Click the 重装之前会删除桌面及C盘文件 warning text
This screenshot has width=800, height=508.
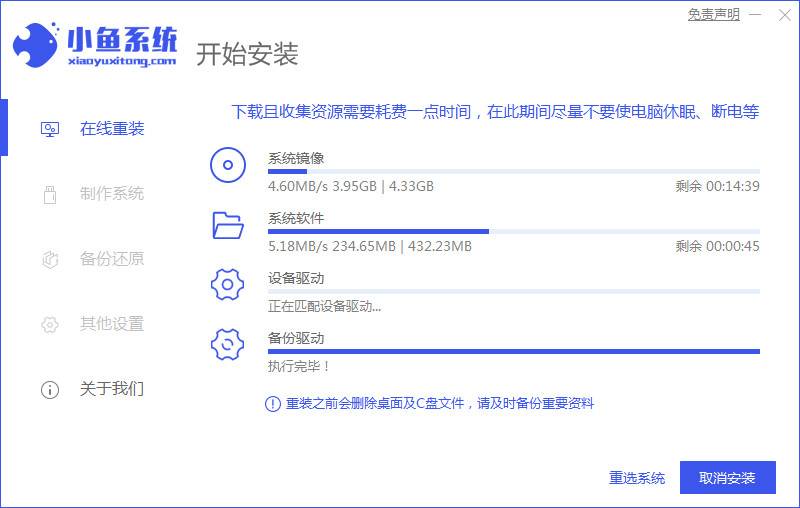tap(440, 404)
